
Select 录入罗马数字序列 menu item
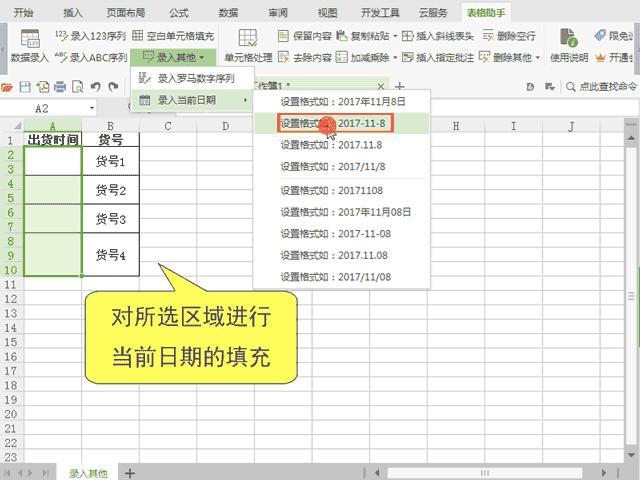coord(192,78)
